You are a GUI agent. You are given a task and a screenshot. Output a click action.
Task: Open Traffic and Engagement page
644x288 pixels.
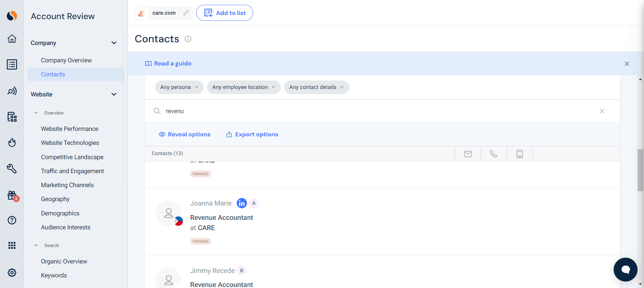coord(72,171)
